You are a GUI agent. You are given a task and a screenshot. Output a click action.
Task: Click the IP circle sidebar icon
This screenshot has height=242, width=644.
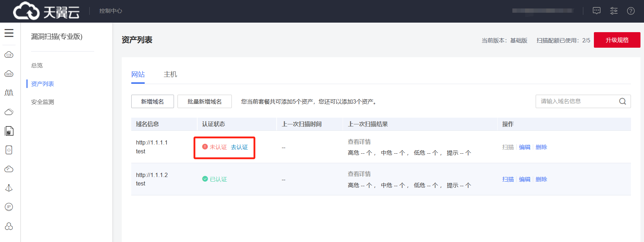tap(9, 207)
